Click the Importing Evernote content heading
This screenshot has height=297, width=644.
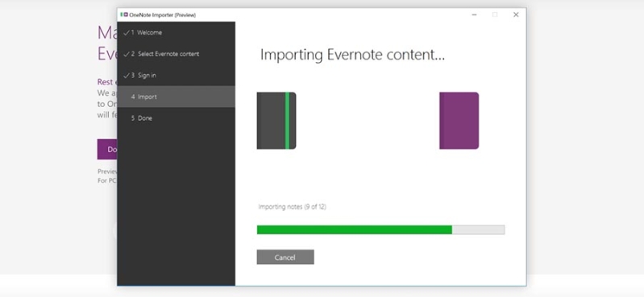click(352, 55)
